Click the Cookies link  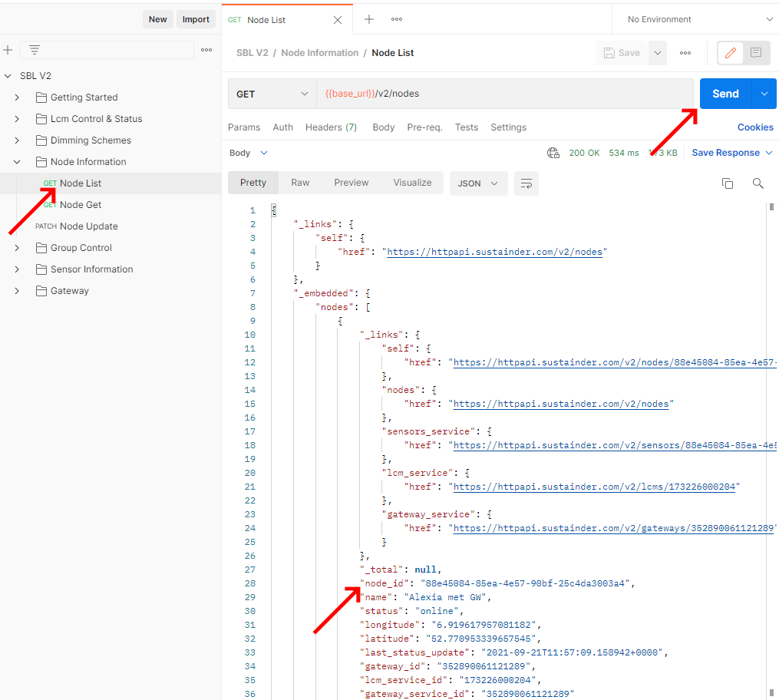pos(755,127)
